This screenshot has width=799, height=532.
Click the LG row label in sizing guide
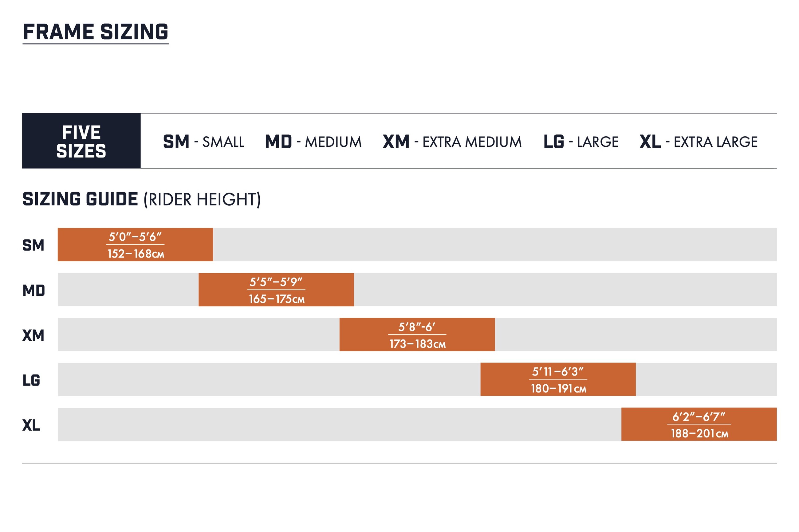point(31,380)
